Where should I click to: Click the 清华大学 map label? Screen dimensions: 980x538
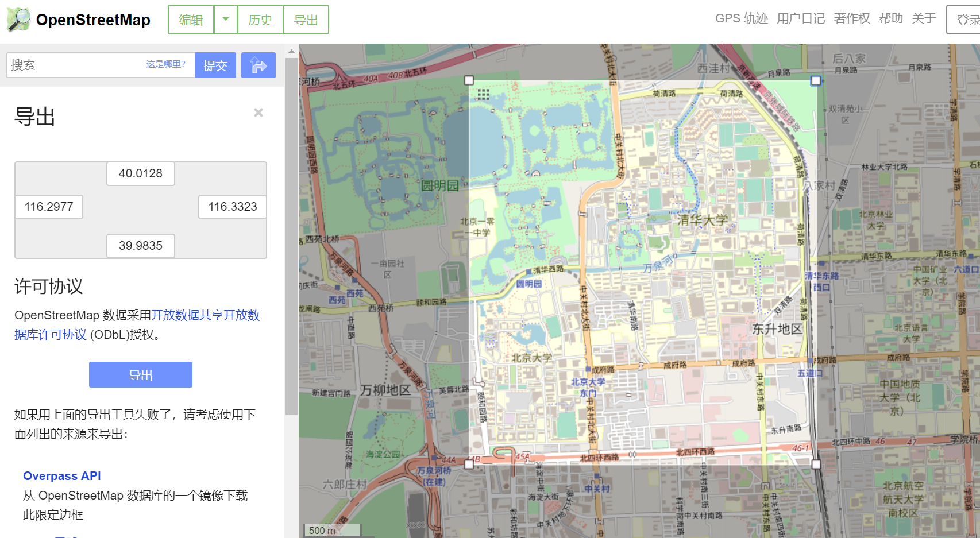tap(702, 220)
